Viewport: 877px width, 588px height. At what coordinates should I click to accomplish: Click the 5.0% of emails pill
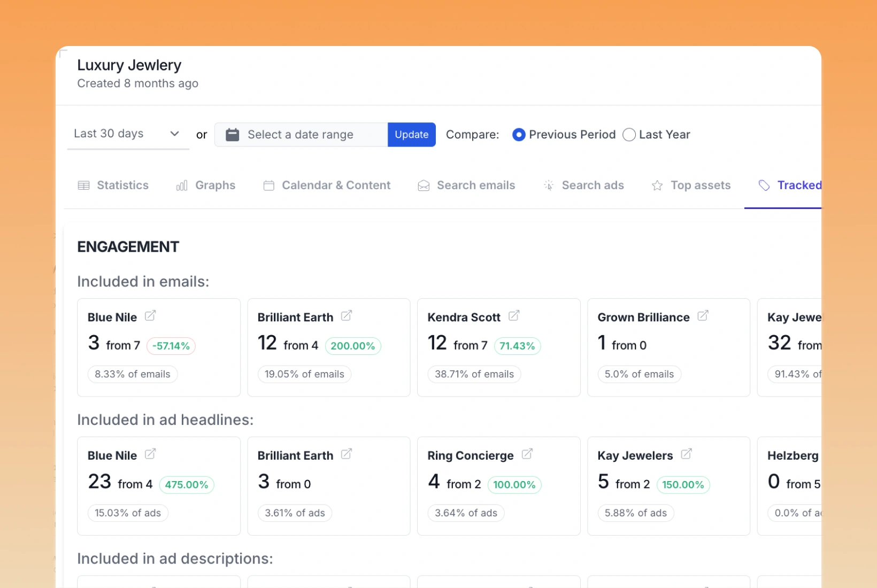point(639,374)
